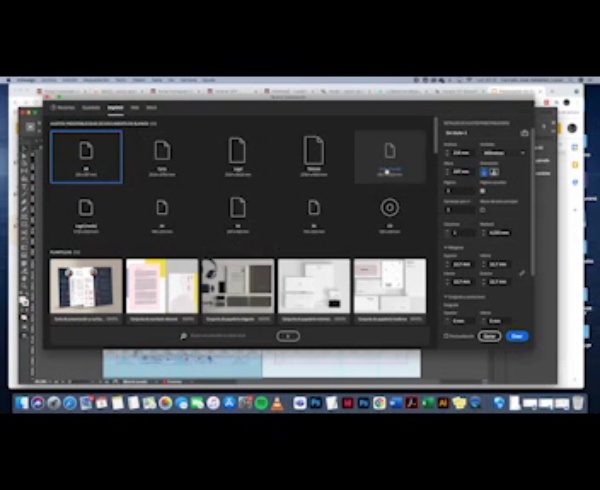The image size is (600, 490).
Task: Open the App Store Dock icon
Action: coord(229,403)
